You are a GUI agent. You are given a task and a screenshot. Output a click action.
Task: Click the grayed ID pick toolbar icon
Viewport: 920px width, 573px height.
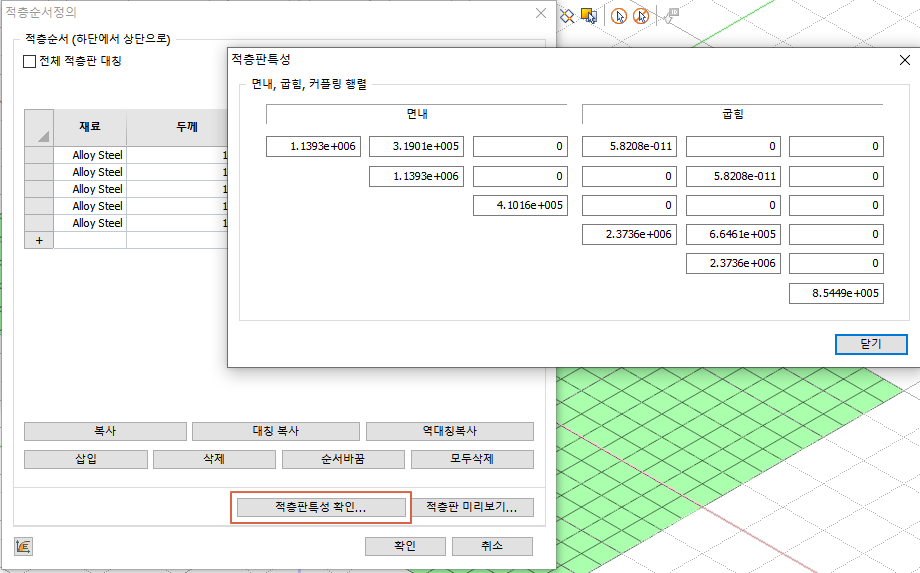[x=671, y=16]
